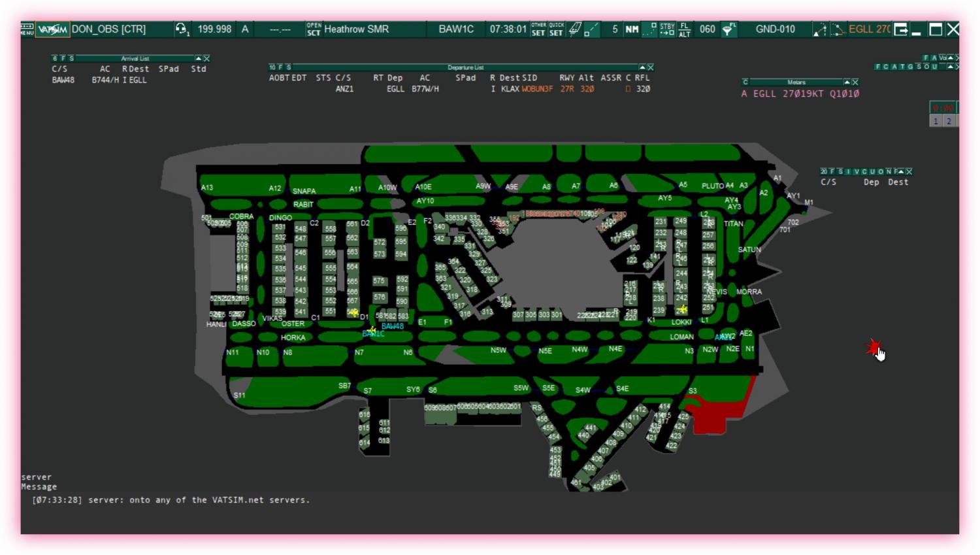The height and width of the screenshot is (555, 980).
Task: Toggle the STBY standby targets button
Action: pyautogui.click(x=667, y=29)
